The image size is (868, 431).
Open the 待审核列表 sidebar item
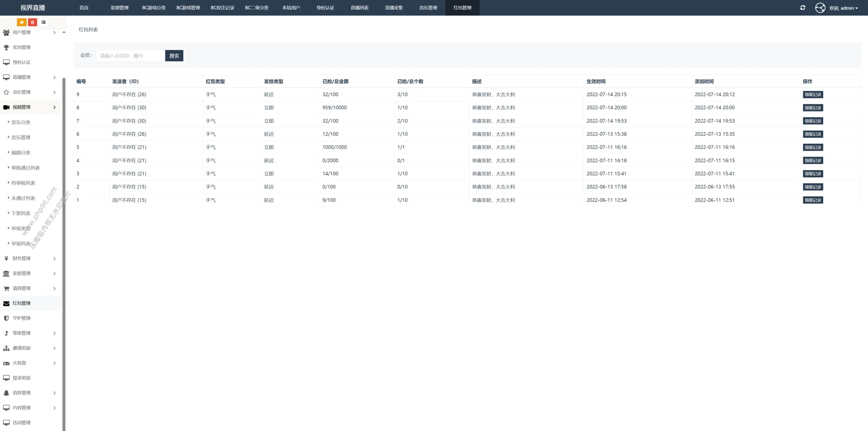[x=23, y=183]
